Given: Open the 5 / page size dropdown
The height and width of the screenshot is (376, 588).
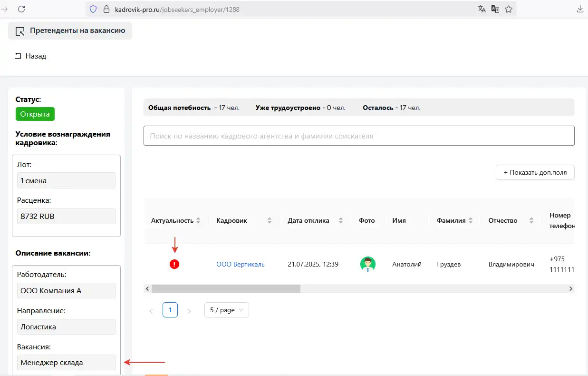Looking at the screenshot, I should pyautogui.click(x=226, y=310).
